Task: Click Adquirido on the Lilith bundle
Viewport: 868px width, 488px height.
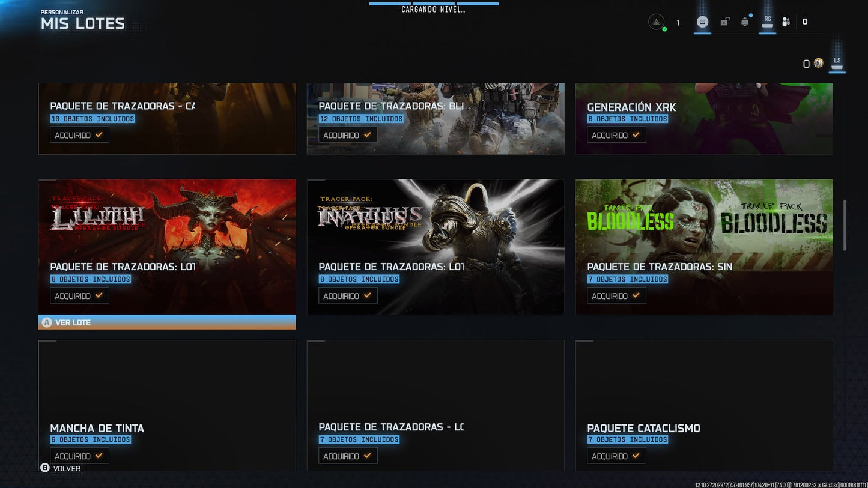Action: (x=79, y=295)
